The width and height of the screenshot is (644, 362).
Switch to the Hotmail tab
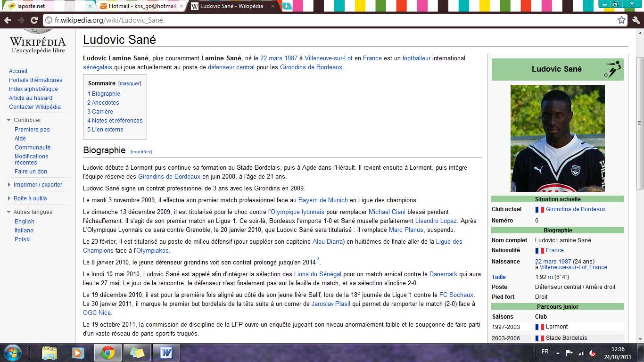[x=139, y=7]
